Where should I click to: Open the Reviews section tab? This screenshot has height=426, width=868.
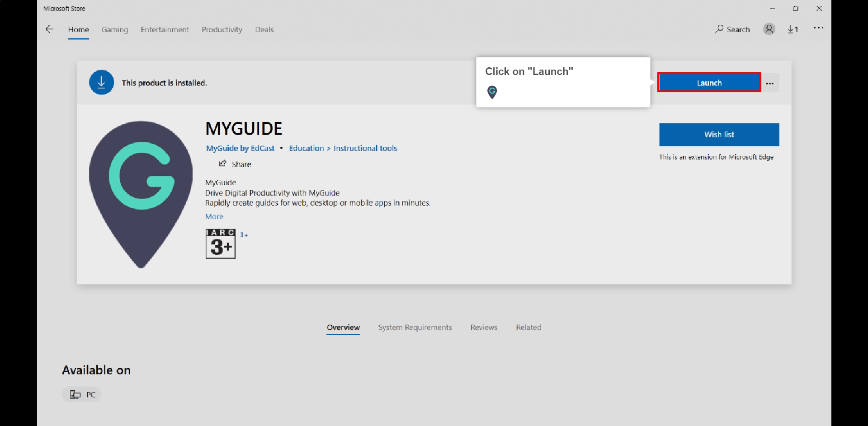[484, 327]
